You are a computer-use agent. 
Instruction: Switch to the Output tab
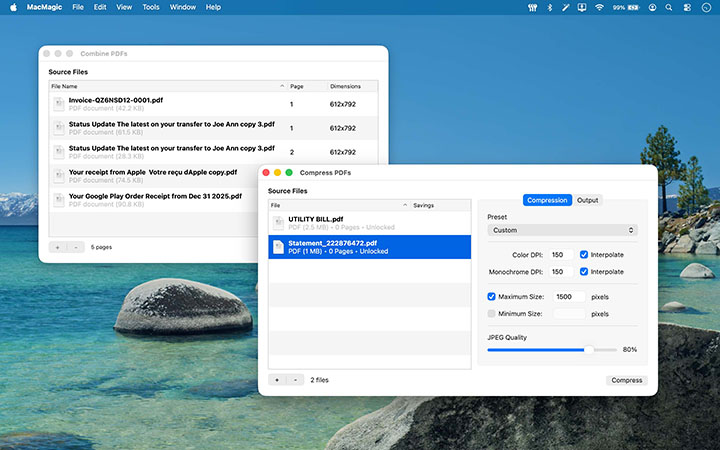[x=588, y=200]
